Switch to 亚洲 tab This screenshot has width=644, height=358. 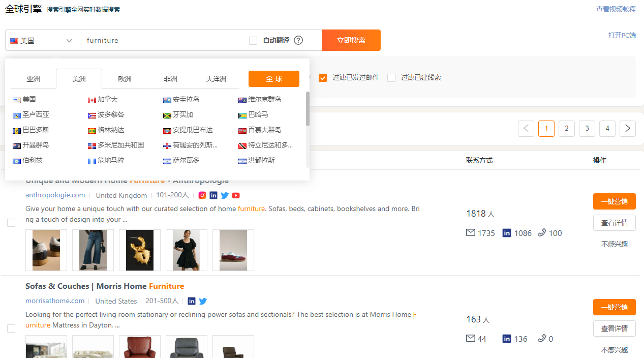click(33, 79)
